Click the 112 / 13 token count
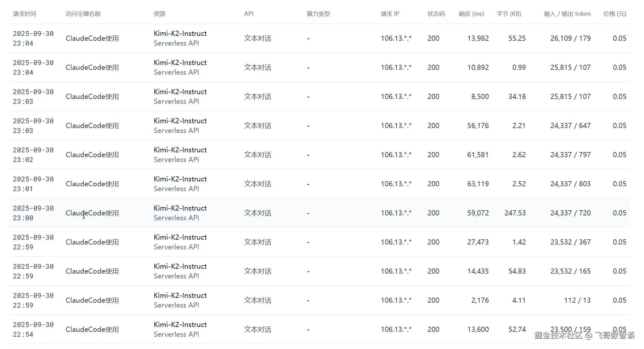 (x=577, y=300)
